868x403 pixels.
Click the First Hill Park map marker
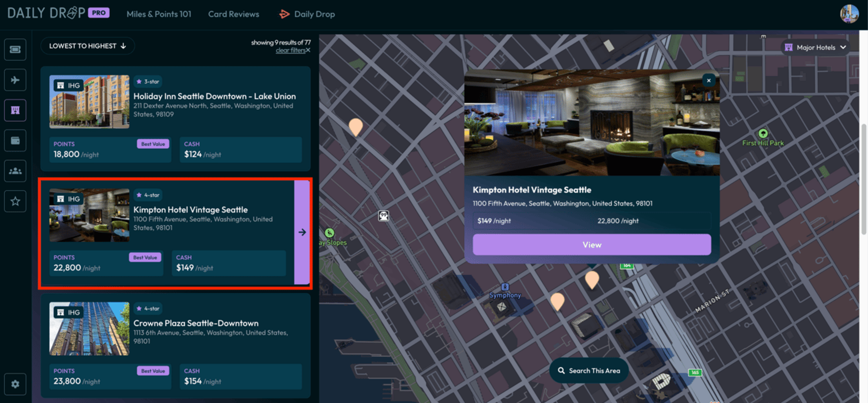(x=763, y=133)
